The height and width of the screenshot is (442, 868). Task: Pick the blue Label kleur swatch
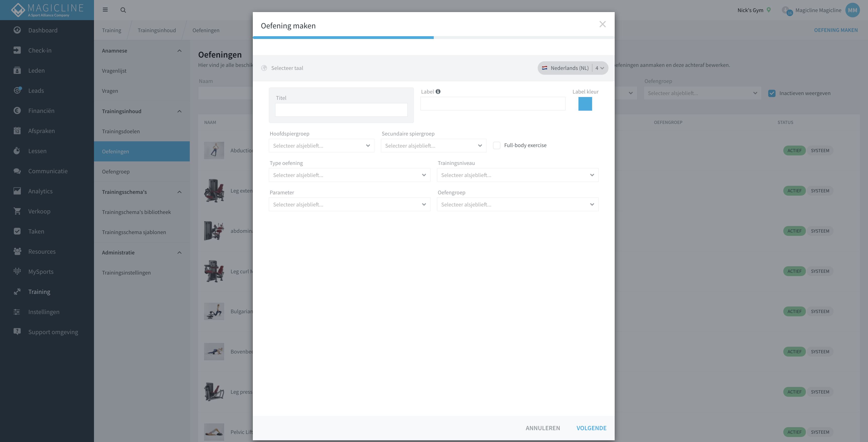pyautogui.click(x=585, y=104)
